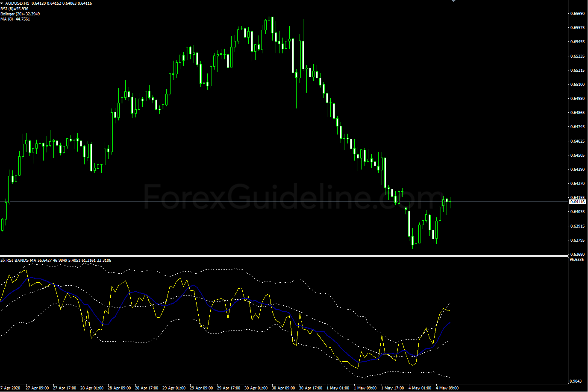Click the 0.64745 price scale label
The height and width of the screenshot is (392, 588).
tap(577, 127)
